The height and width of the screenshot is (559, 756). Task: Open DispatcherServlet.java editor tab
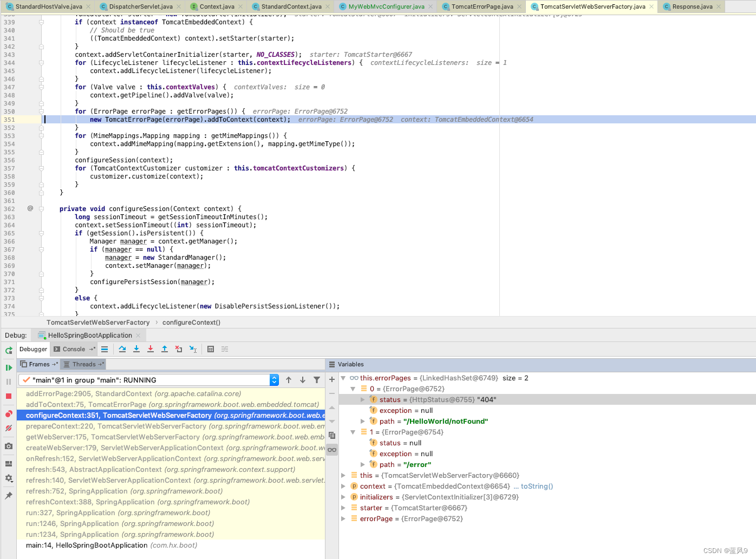coord(141,6)
